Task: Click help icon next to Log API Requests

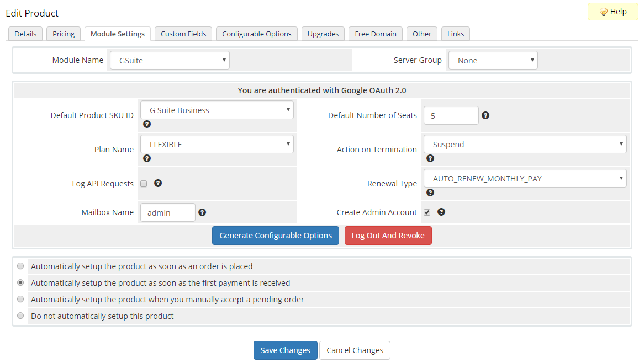Action: click(x=158, y=183)
